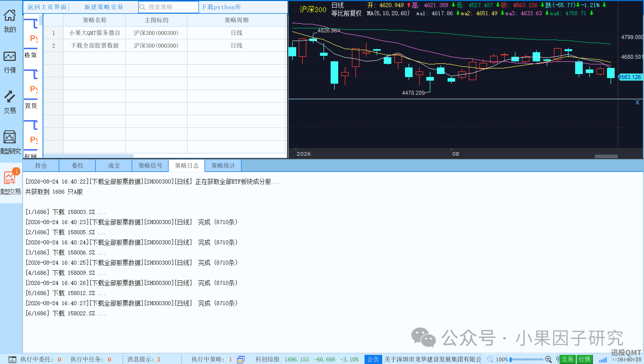This screenshot has height=364, width=644.
Task: Open the 行情 market quotes section
Action: tap(10, 62)
